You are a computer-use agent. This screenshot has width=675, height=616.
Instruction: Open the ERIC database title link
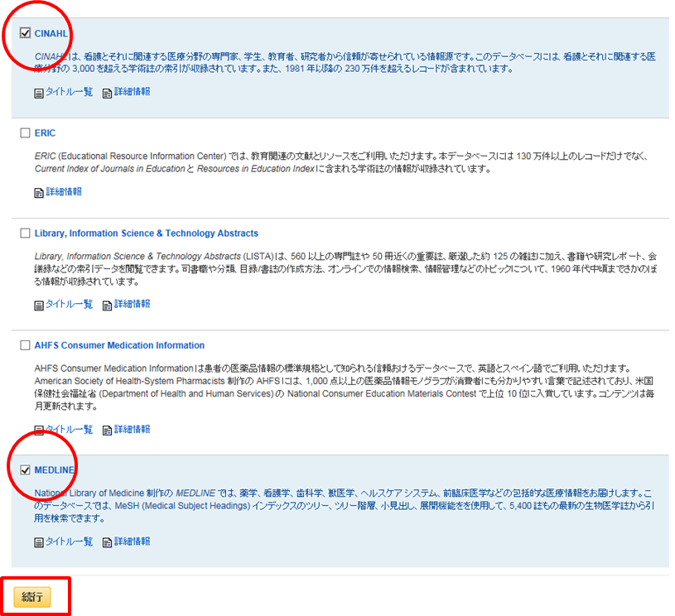(45, 133)
